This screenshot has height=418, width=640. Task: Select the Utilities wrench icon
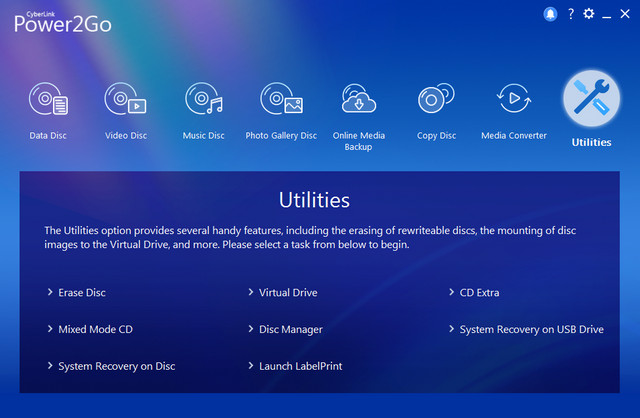tap(591, 98)
